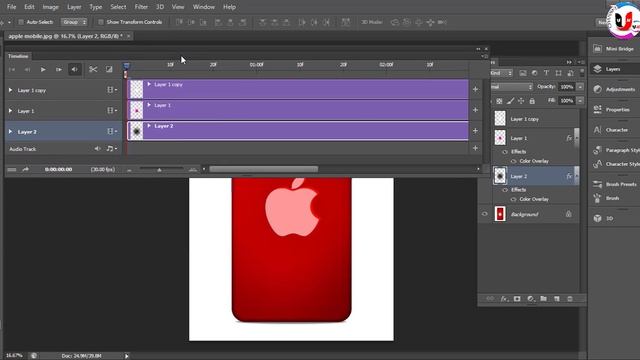Open the filmstrip menu for Layer 2 track
The width and height of the screenshot is (640, 360).
tap(112, 131)
